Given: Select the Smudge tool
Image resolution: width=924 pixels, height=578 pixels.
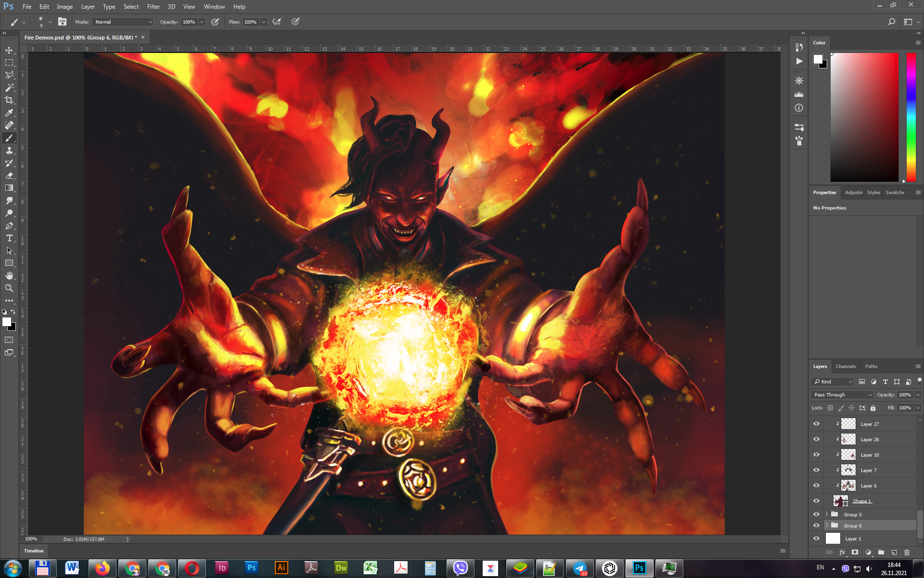Looking at the screenshot, I should pyautogui.click(x=9, y=200).
